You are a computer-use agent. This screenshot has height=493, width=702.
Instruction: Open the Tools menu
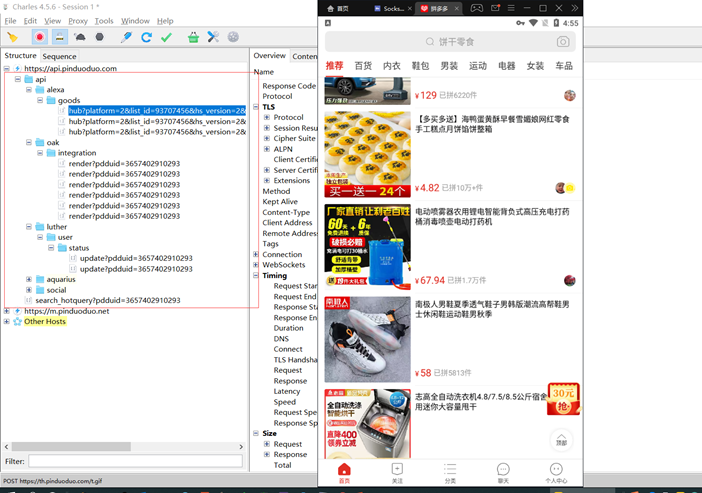pos(104,21)
